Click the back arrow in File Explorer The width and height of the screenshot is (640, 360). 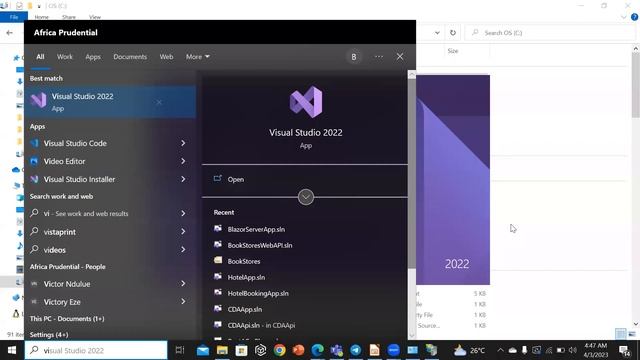[9, 33]
